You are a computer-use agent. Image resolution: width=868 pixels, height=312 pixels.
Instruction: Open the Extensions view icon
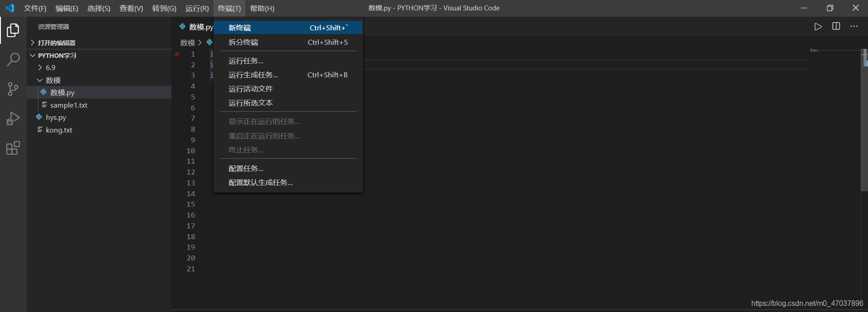click(13, 148)
